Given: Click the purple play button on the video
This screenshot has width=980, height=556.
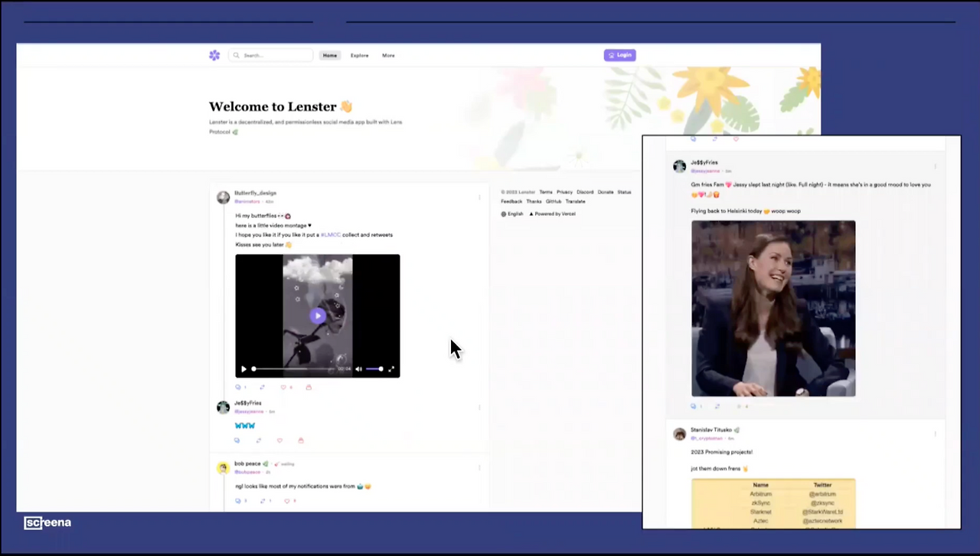Looking at the screenshot, I should pos(318,316).
